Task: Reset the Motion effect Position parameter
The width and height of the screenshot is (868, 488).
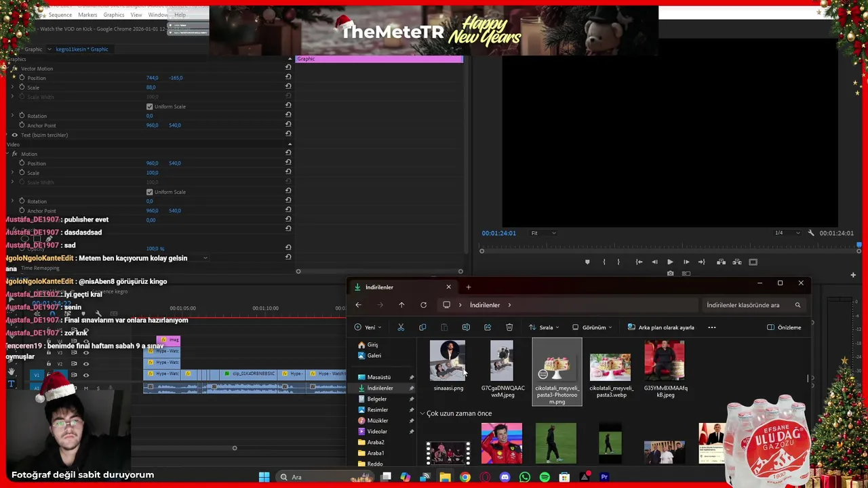Action: tap(288, 162)
